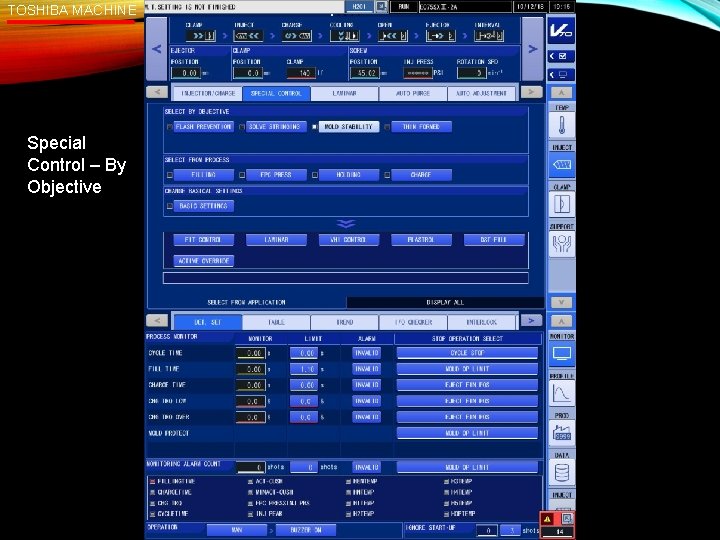Viewport: 720px width, 540px height.
Task: Switch to the AUTO ADJUSTMENT tab
Action: [x=481, y=93]
